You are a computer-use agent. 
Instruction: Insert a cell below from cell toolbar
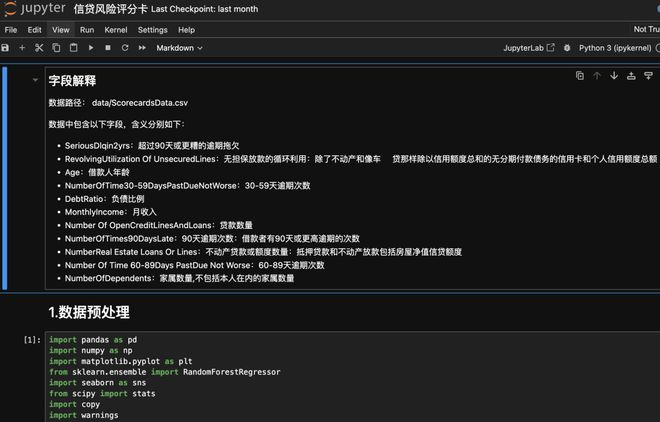click(x=648, y=76)
